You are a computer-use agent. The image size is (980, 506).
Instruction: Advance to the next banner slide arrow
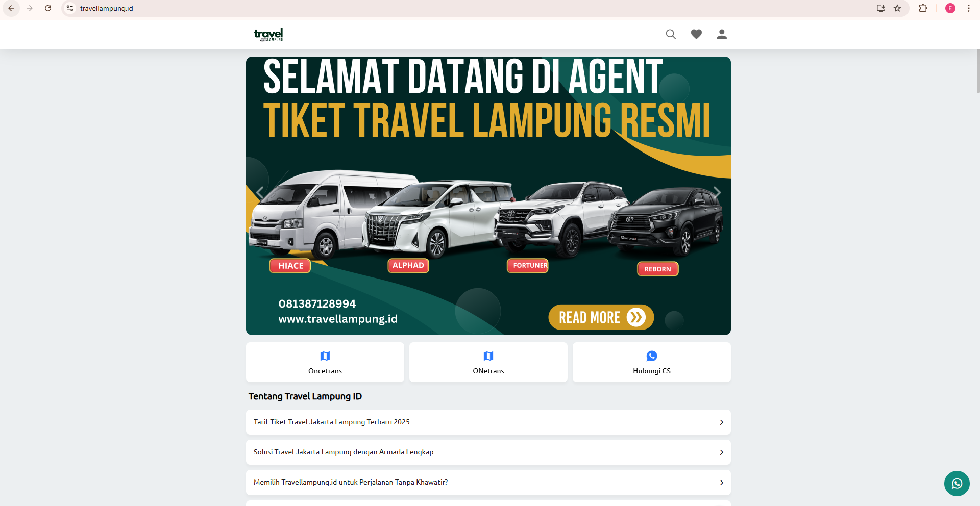click(x=717, y=193)
